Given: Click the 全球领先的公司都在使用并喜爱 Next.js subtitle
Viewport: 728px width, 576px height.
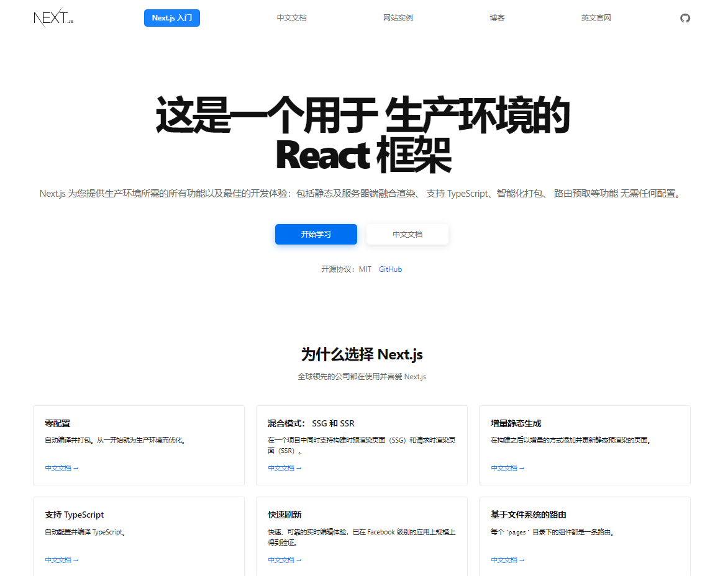Looking at the screenshot, I should tap(362, 377).
